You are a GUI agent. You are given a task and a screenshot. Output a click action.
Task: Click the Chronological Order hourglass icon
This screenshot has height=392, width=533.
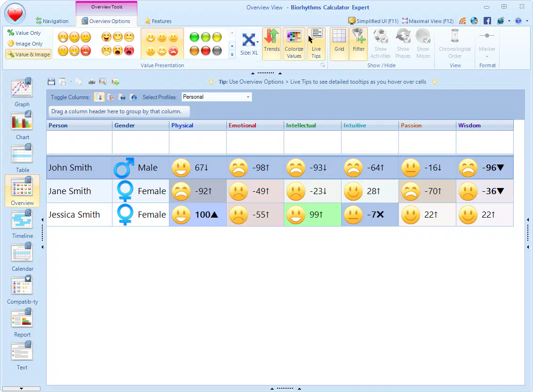click(455, 44)
